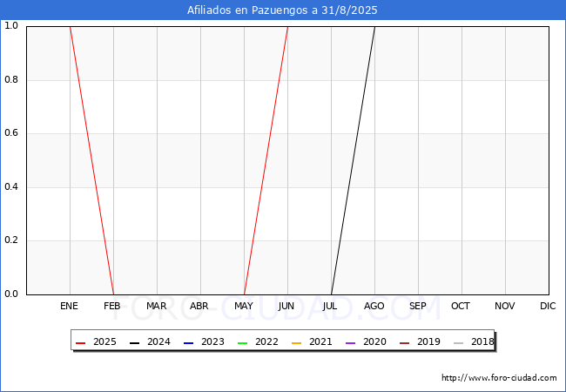The width and height of the screenshot is (566, 392).
Task: Click the 0.2 y-axis tick label
Action: pyautogui.click(x=11, y=240)
